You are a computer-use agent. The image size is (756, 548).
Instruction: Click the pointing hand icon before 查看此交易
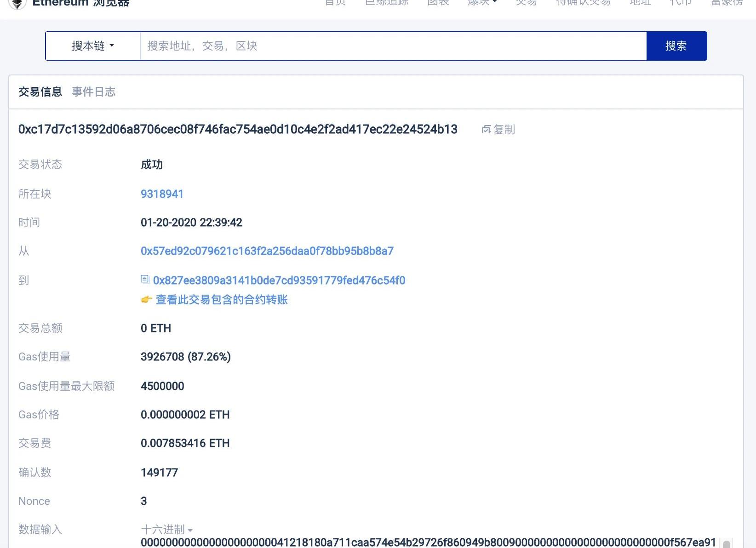[x=146, y=300]
